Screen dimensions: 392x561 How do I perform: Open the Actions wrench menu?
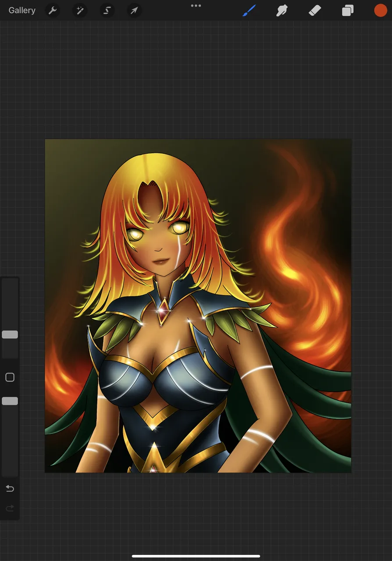pos(53,11)
